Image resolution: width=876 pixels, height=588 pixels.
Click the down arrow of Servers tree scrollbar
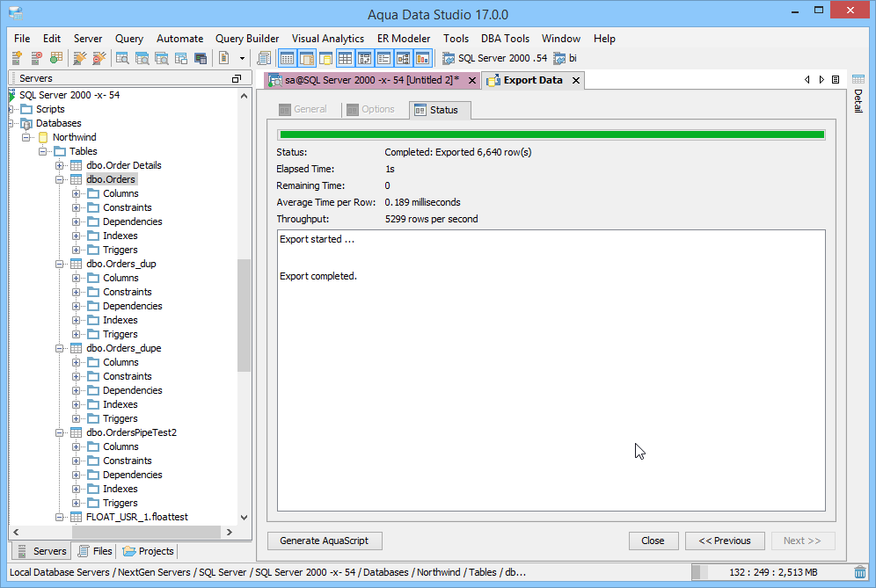244,518
